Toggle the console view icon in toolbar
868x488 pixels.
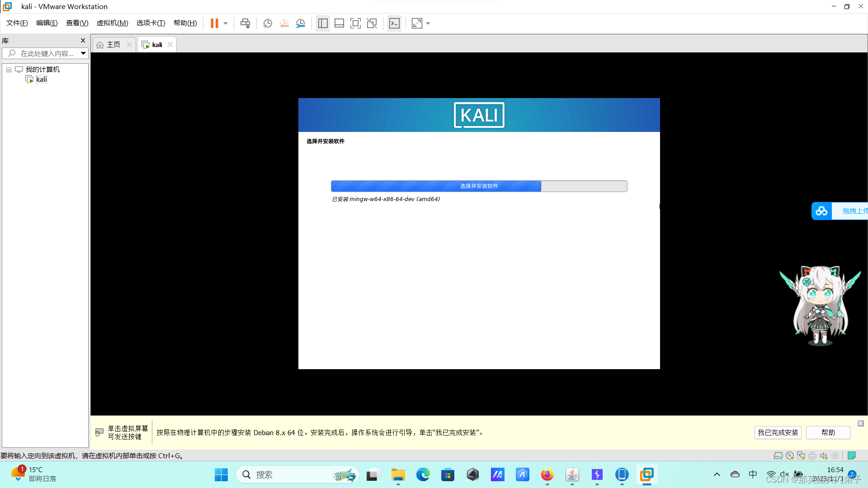tap(394, 23)
